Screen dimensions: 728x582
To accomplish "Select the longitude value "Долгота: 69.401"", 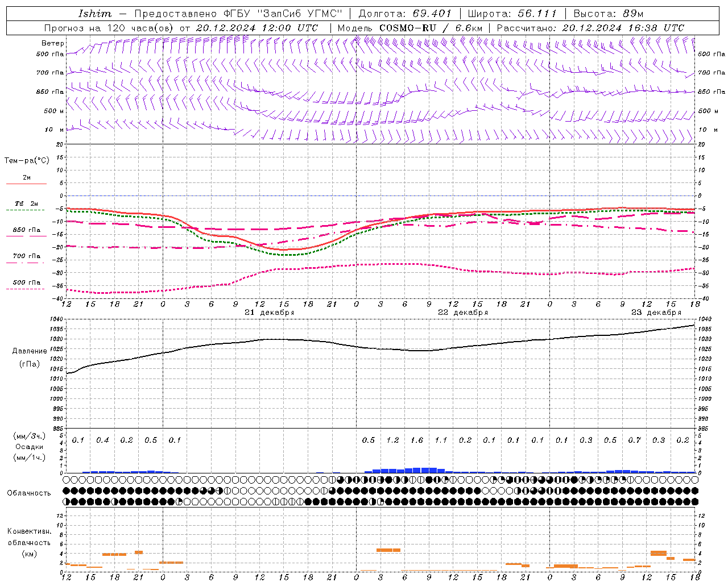I will coord(405,14).
